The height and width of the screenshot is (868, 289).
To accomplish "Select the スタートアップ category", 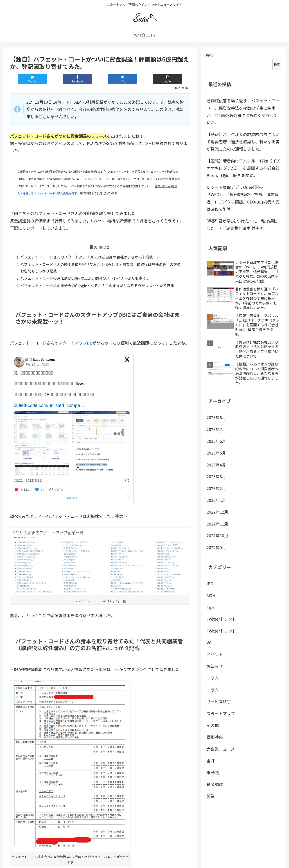I will click(221, 714).
